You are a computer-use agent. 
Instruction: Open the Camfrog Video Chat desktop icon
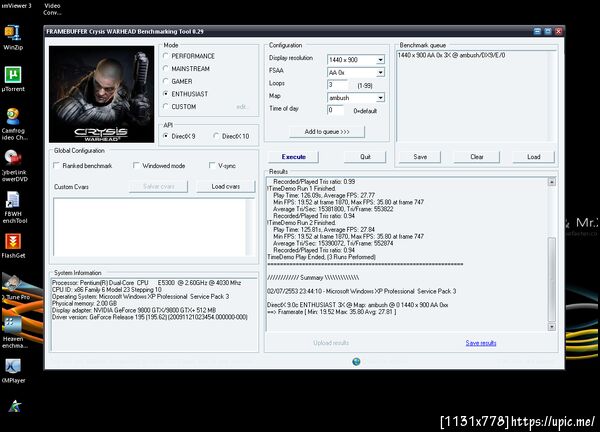click(x=14, y=124)
